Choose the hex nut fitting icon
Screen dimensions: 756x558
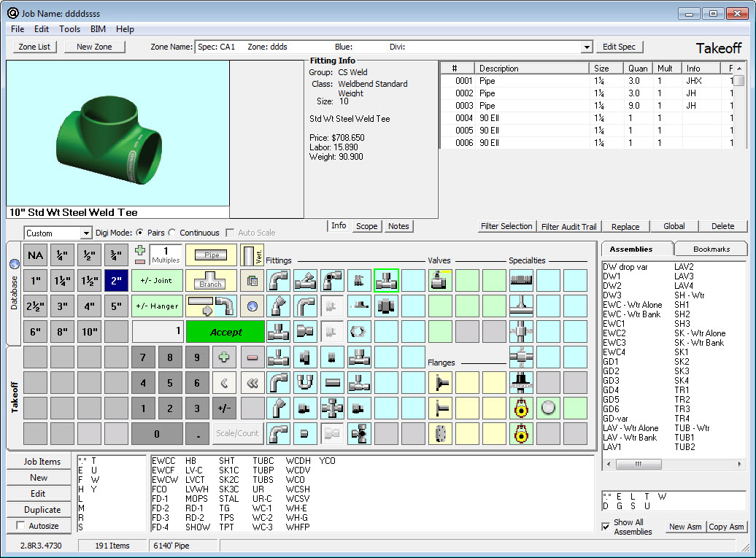(x=358, y=332)
